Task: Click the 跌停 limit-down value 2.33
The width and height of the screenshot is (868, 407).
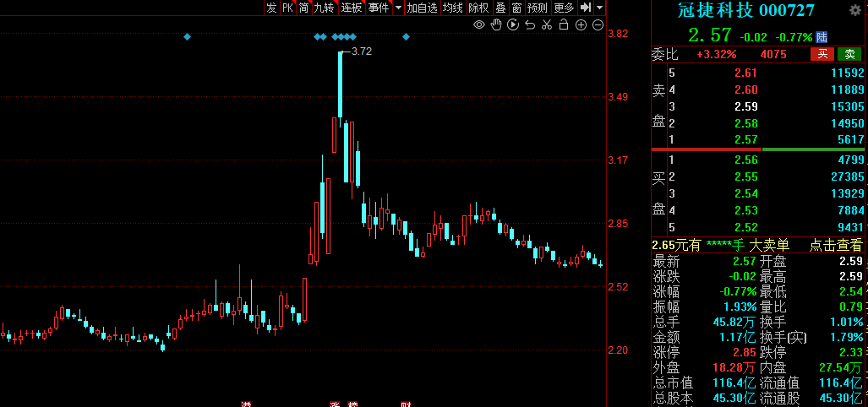Action: (851, 352)
